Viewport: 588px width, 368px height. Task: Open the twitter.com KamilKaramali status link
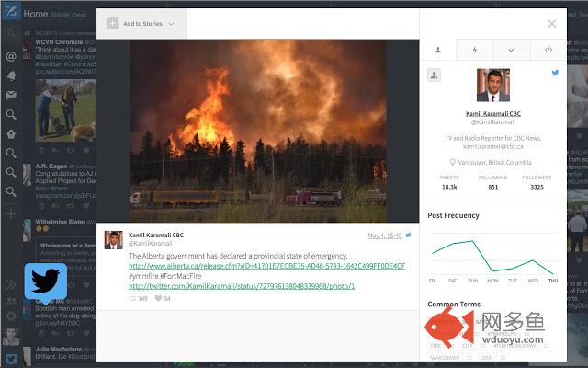tap(242, 286)
